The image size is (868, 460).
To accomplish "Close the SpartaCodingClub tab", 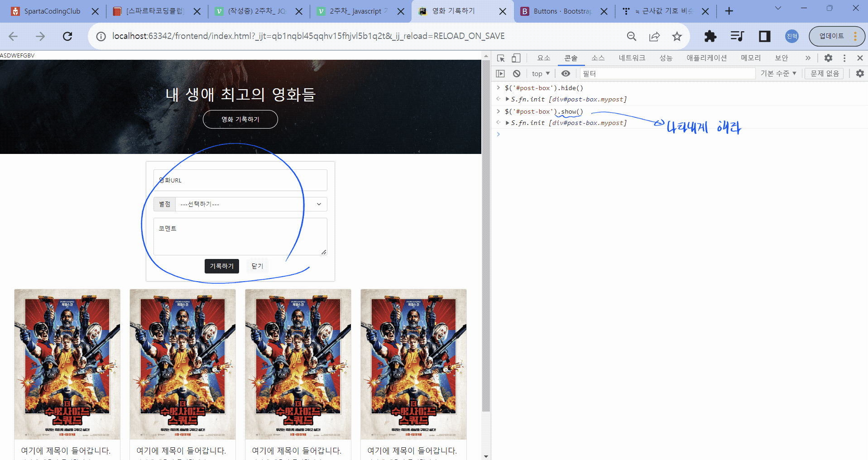I will pos(95,11).
